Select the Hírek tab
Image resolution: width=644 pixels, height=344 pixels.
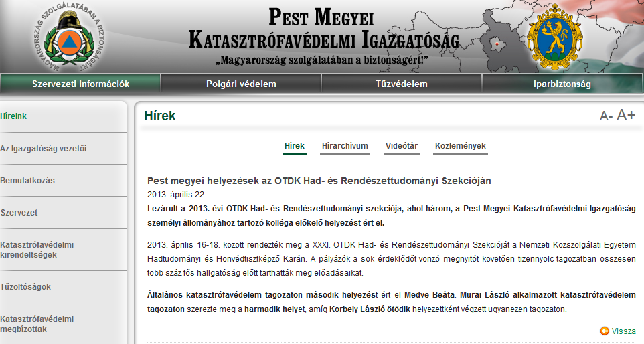295,146
